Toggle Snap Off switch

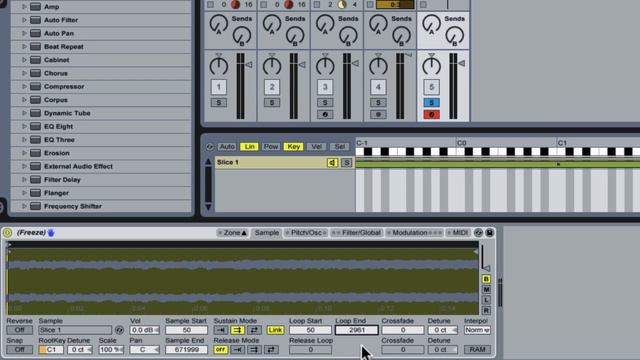[19, 349]
